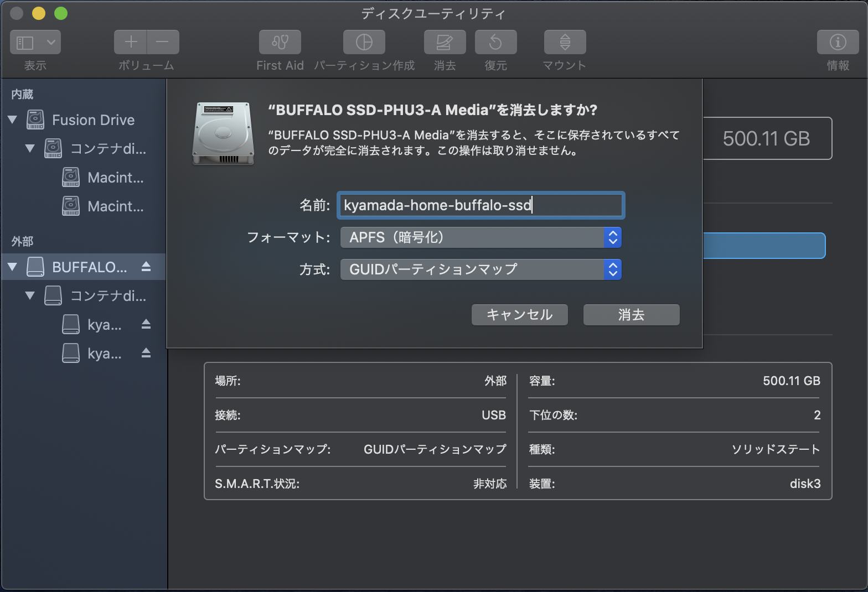The image size is (868, 592).
Task: Open the scheme dropdown showing GUIDパーティションマップ
Action: 481,269
